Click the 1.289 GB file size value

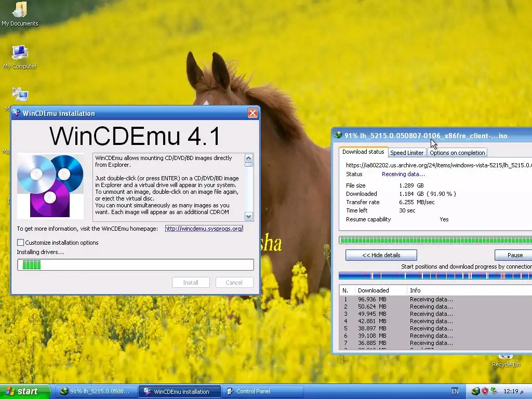(x=411, y=185)
